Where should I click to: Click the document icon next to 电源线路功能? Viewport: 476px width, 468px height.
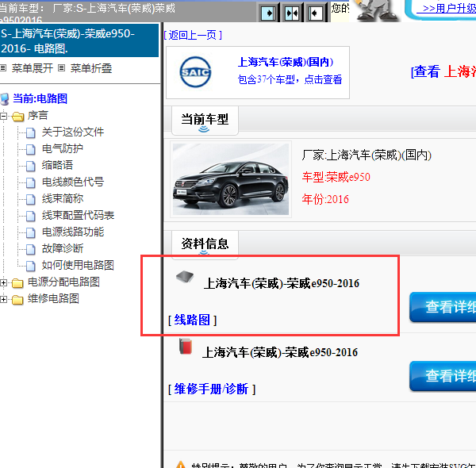pyautogui.click(x=30, y=232)
